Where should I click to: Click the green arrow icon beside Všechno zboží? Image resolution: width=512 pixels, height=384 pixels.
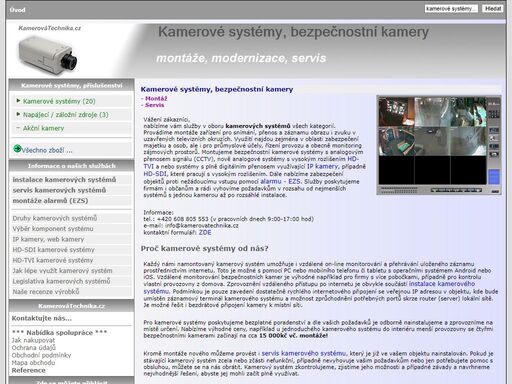pyautogui.click(x=17, y=149)
